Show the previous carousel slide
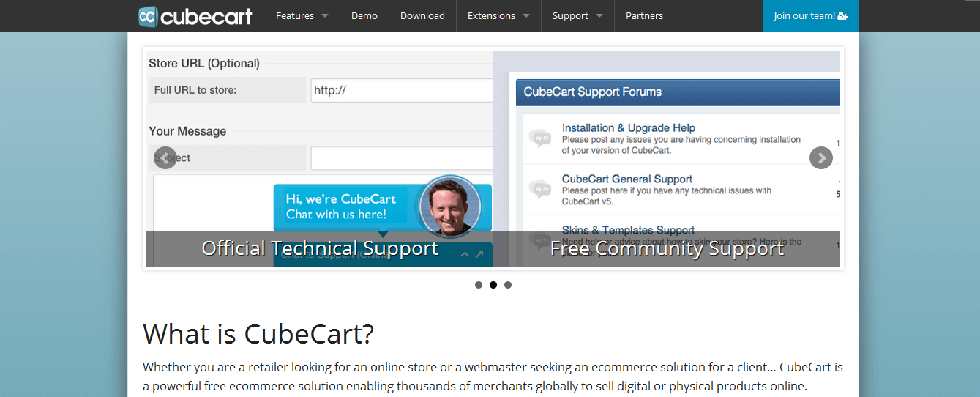Image resolution: width=980 pixels, height=397 pixels. point(165,157)
